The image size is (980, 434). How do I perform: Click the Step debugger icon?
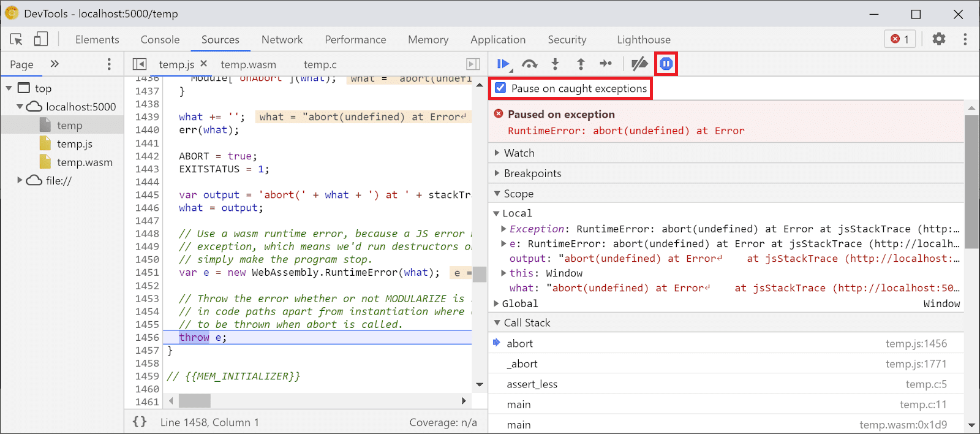pyautogui.click(x=606, y=64)
